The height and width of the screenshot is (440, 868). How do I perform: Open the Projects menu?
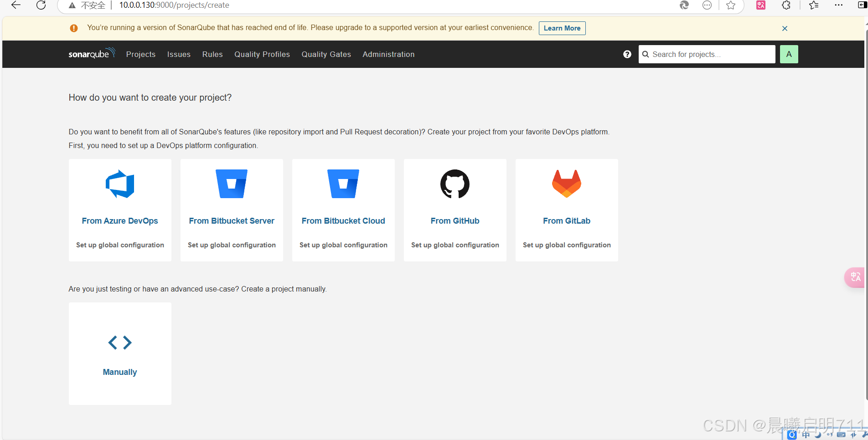[x=141, y=54]
